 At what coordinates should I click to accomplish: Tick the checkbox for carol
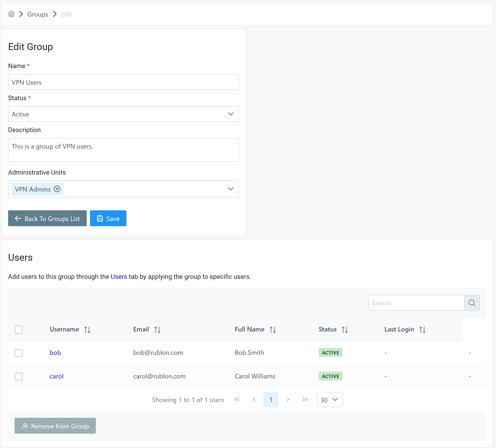tap(18, 376)
